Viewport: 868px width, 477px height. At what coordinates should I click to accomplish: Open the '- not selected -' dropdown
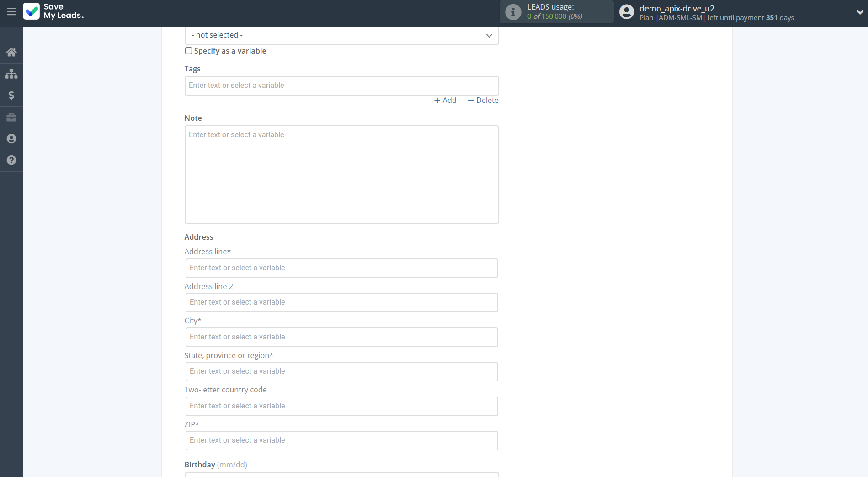coord(341,35)
